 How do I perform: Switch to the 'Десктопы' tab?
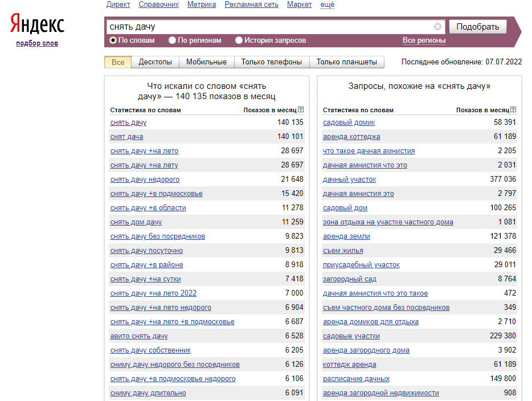[155, 62]
